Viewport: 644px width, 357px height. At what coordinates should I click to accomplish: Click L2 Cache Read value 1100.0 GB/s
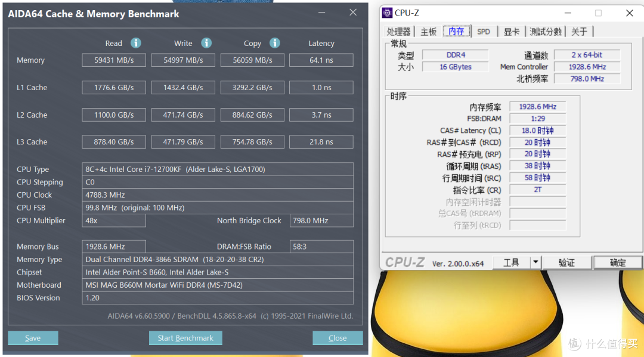pos(114,115)
